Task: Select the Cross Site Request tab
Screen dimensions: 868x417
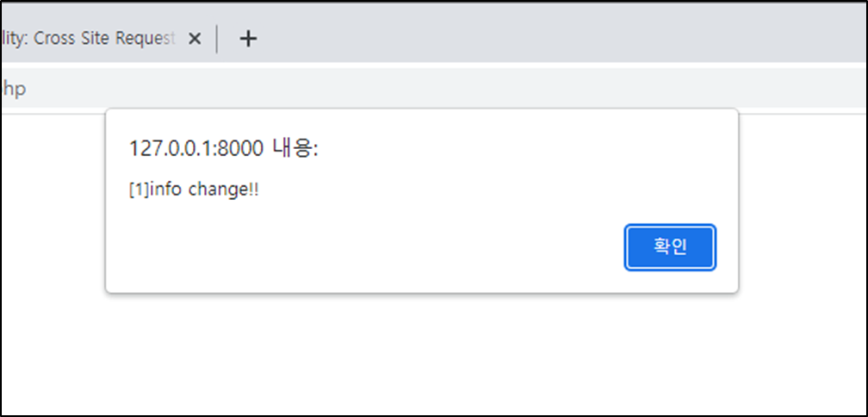Action: point(89,38)
